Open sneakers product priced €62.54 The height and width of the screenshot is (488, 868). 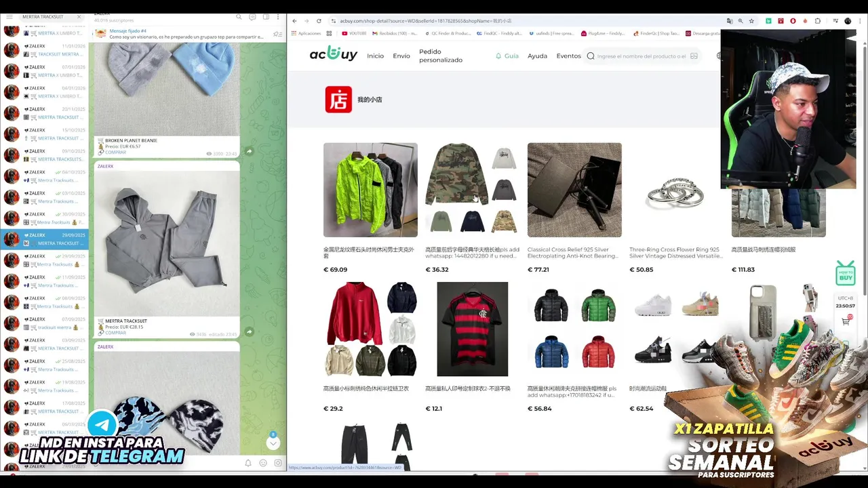click(x=676, y=329)
